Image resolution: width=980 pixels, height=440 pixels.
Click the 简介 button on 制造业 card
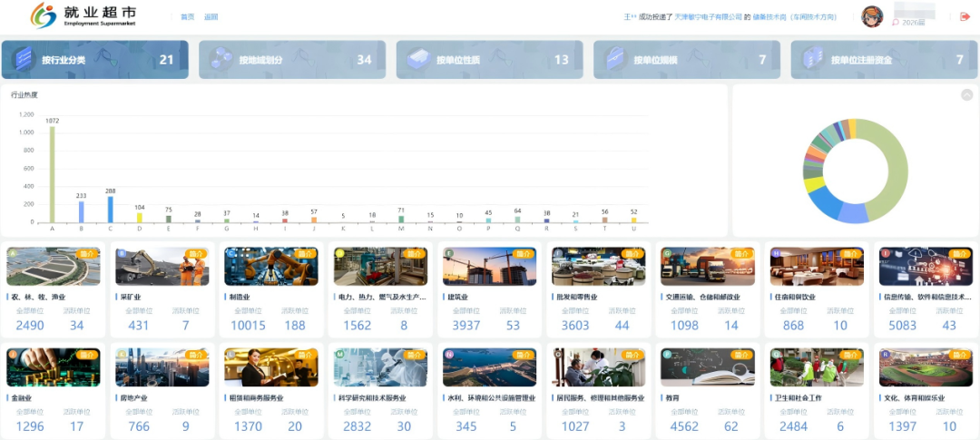[x=306, y=254]
